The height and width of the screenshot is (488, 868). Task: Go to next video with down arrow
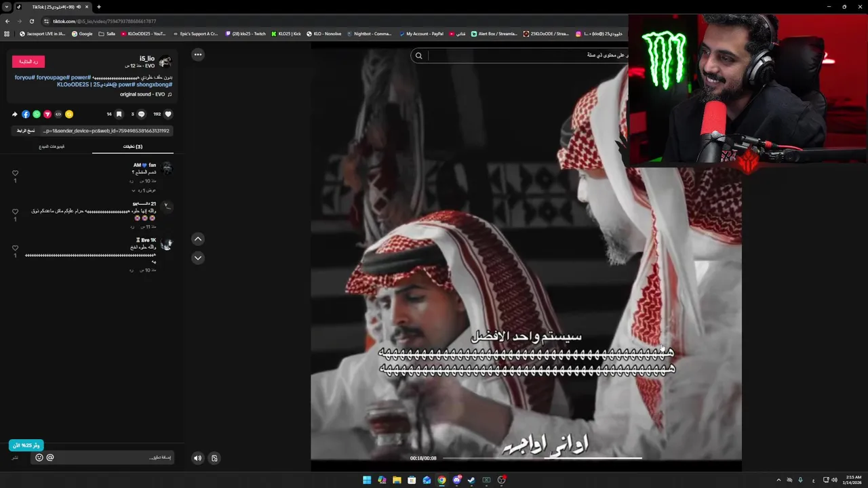click(x=197, y=258)
